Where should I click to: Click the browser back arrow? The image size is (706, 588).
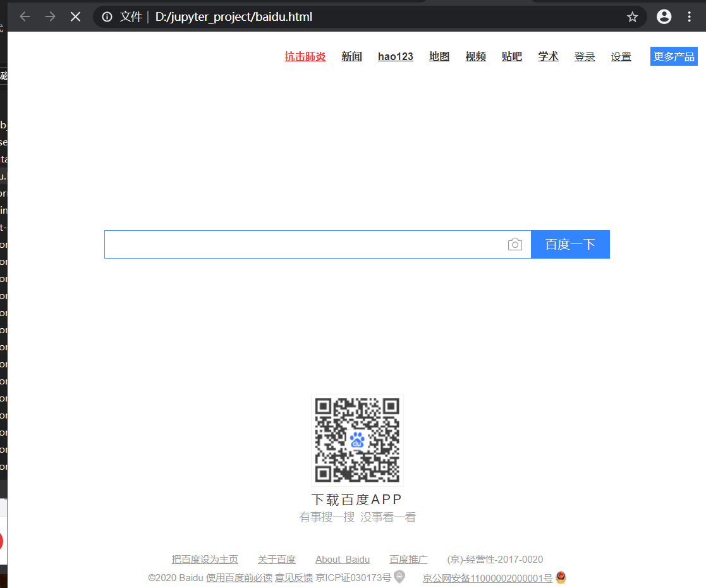(24, 16)
